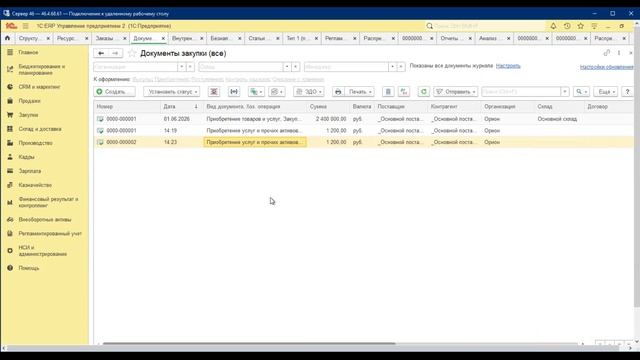
Task: Refresh the list with green arrow
Action: pos(424,92)
